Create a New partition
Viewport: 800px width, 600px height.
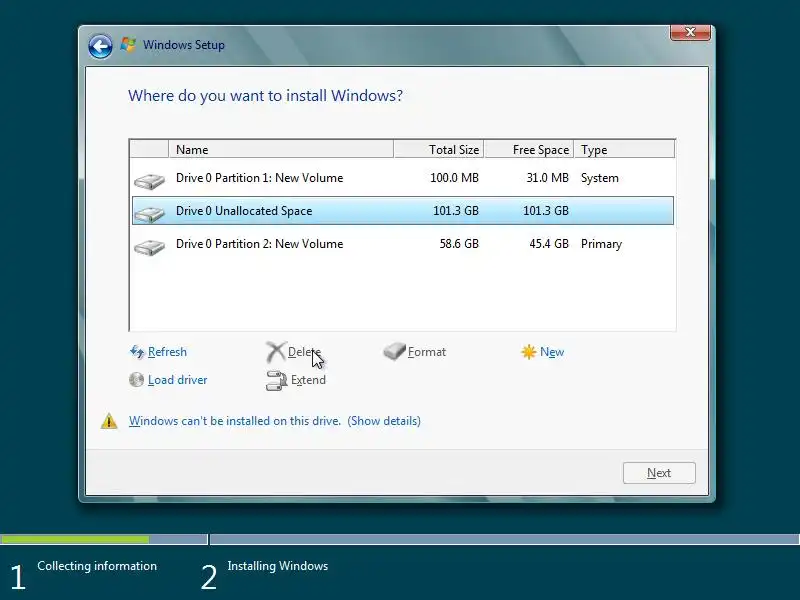[552, 352]
